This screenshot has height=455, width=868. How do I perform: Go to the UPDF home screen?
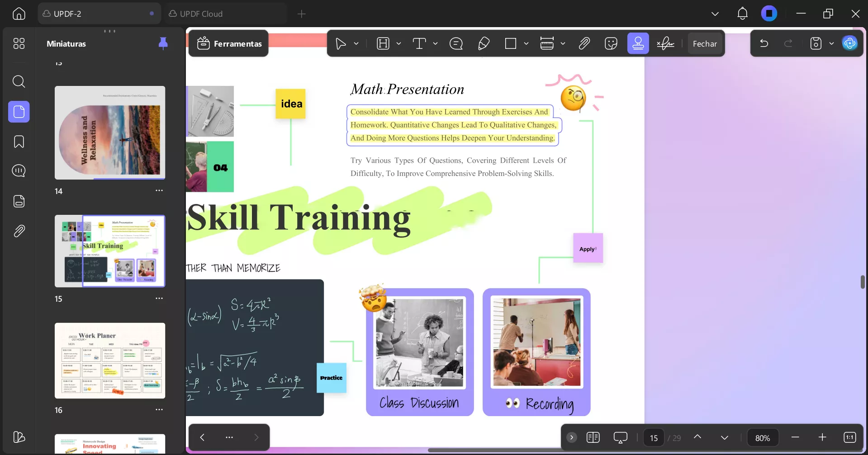click(x=19, y=14)
